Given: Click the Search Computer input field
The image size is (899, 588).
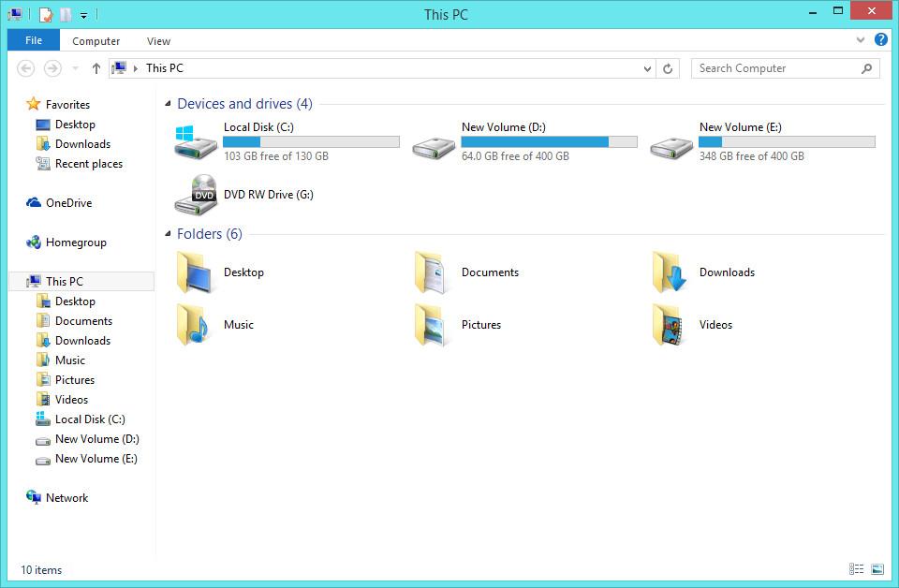Looking at the screenshot, I should pyautogui.click(x=777, y=68).
